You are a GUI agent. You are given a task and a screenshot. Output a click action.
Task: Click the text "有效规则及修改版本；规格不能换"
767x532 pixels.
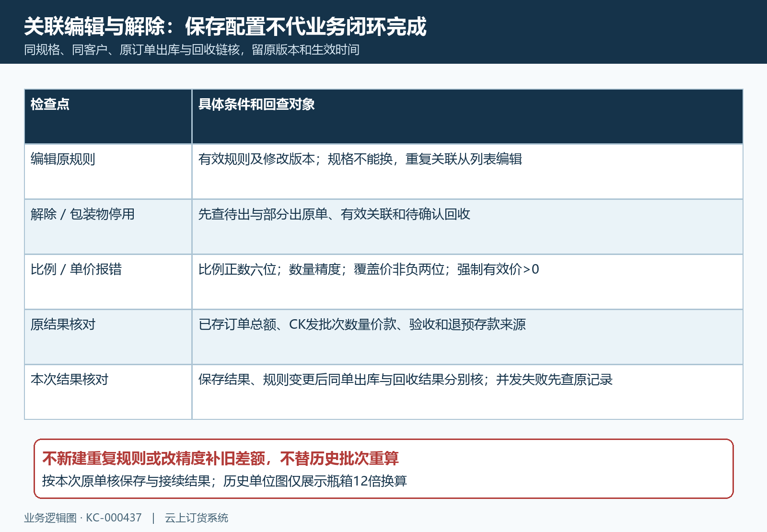click(296, 159)
